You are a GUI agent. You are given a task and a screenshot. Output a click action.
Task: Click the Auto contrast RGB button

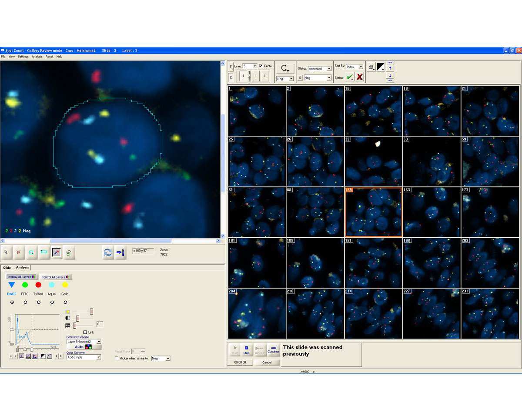(x=84, y=347)
